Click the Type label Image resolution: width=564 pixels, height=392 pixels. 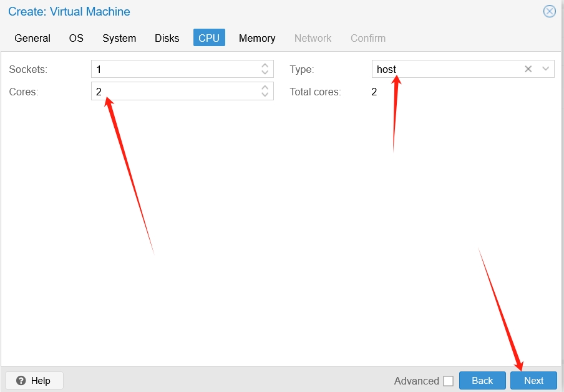pyautogui.click(x=302, y=69)
